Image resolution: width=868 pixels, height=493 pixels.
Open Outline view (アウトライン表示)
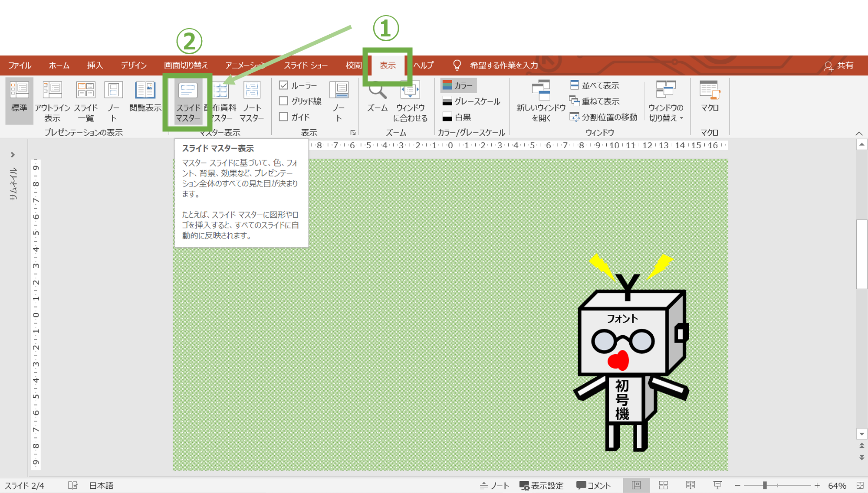point(53,91)
